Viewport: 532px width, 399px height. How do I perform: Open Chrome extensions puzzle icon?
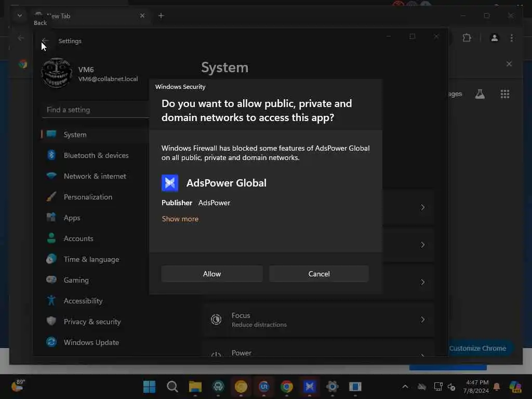[467, 37]
